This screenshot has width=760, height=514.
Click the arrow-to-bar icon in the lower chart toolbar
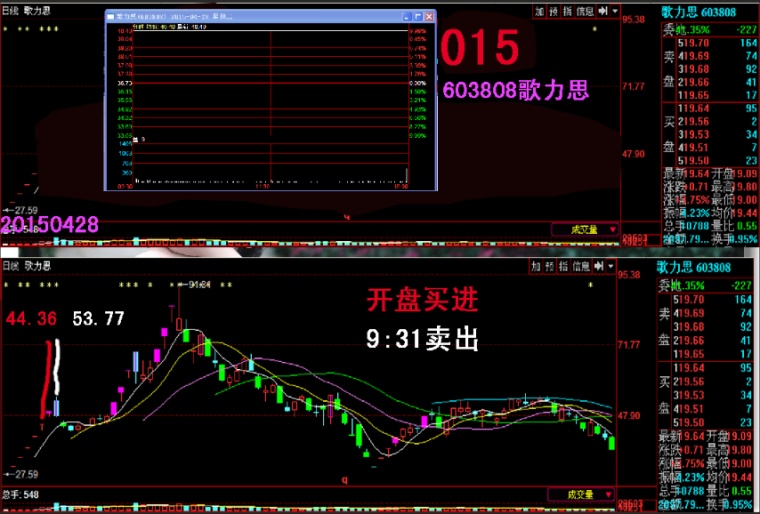click(x=599, y=266)
